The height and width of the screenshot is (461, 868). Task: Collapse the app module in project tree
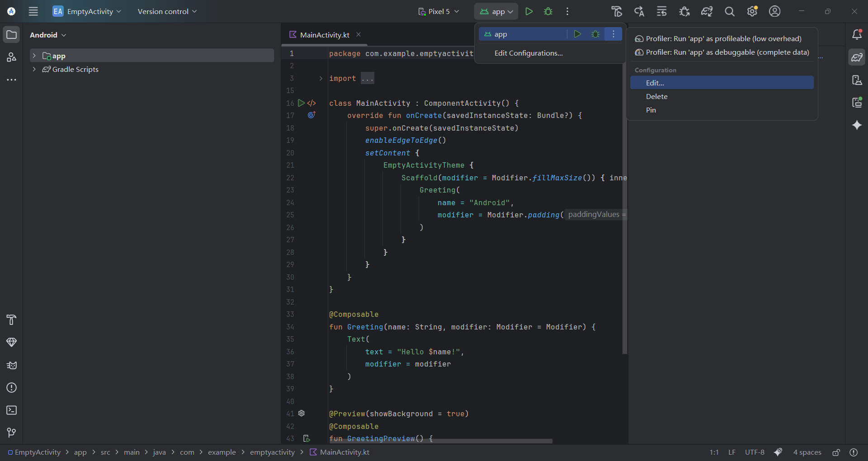pyautogui.click(x=34, y=55)
